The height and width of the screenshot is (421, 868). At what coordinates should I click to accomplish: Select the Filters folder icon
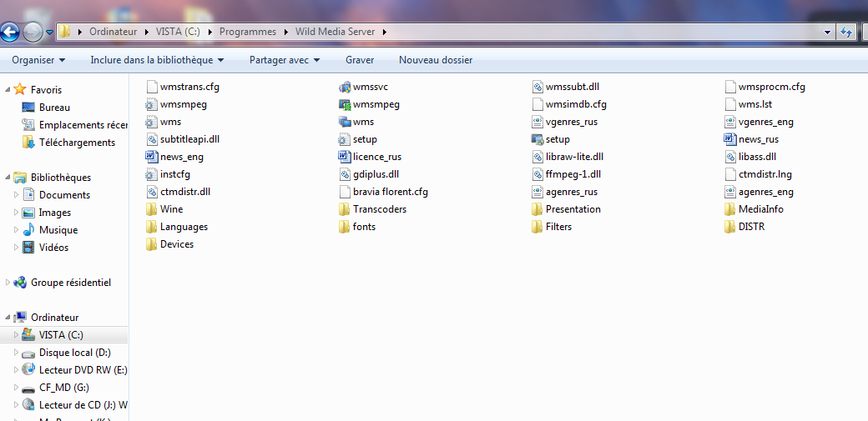coord(537,227)
